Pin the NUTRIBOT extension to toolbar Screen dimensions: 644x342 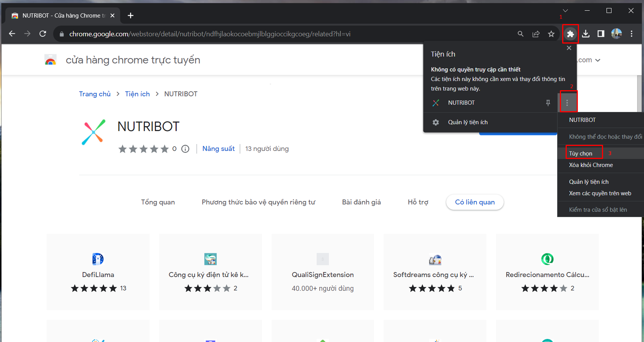pos(548,103)
